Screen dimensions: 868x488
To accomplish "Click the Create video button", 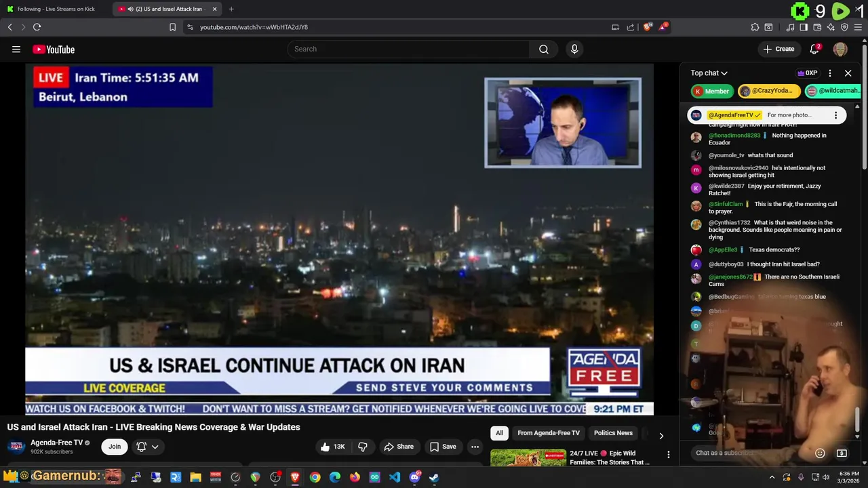I will click(778, 49).
